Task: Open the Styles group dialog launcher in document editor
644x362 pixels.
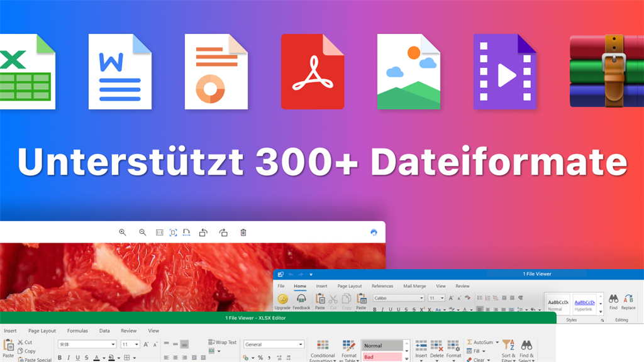Action: 602,320
